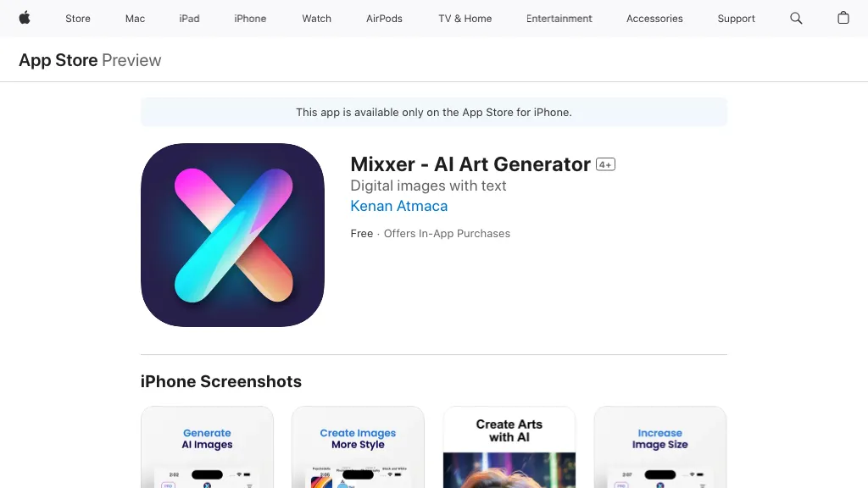
Task: Select Accessories in navigation bar
Action: pyautogui.click(x=654, y=19)
